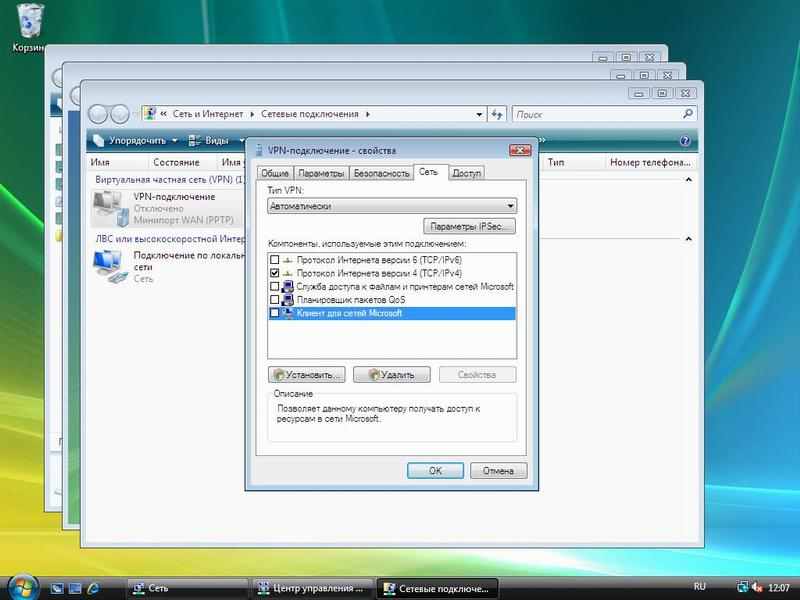Viewport: 800px width, 600px height.
Task: Open the address bar history dropdown
Action: coord(479,114)
